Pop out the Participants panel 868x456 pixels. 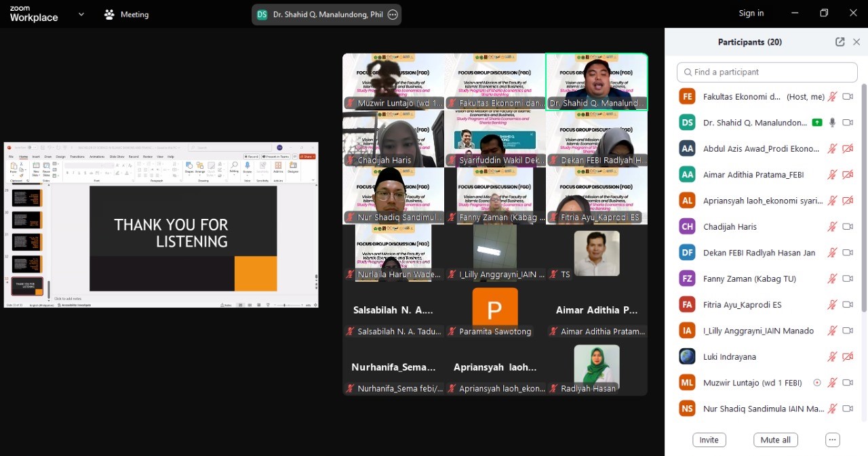(x=840, y=42)
